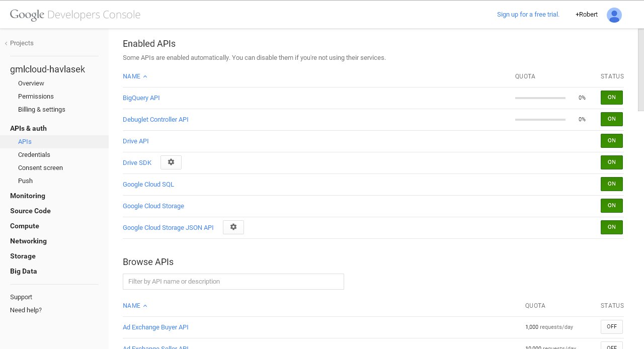Select Billing & settings menu item

42,110
